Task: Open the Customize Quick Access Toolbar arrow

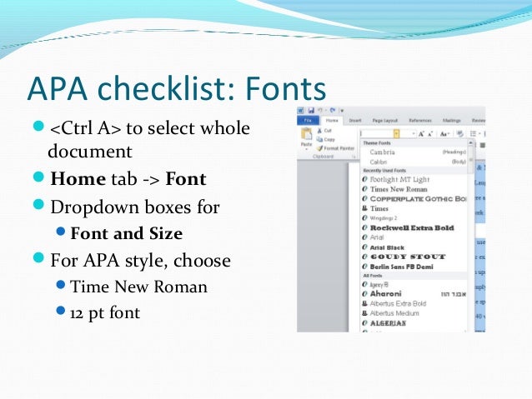Action: 342,111
